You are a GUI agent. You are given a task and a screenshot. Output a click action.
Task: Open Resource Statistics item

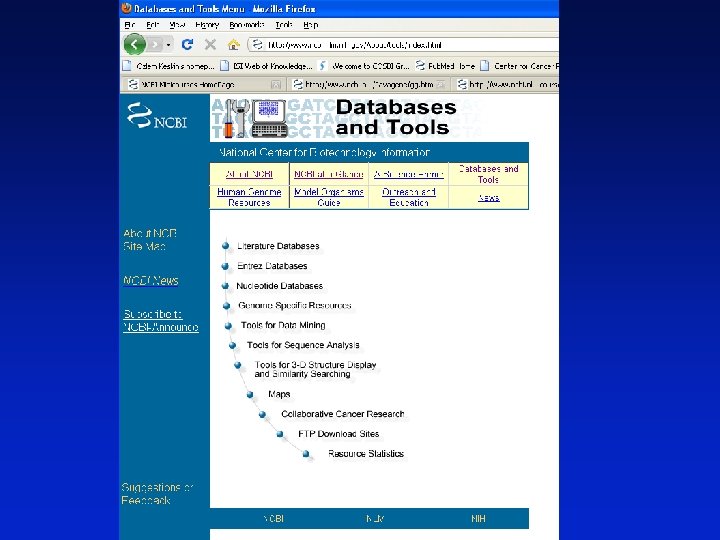coord(366,454)
